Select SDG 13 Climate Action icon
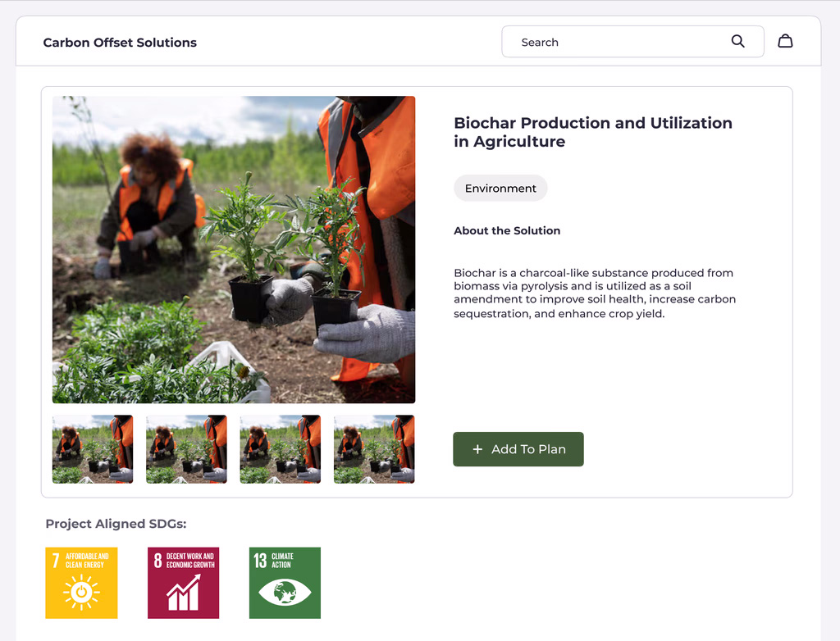 coord(285,583)
